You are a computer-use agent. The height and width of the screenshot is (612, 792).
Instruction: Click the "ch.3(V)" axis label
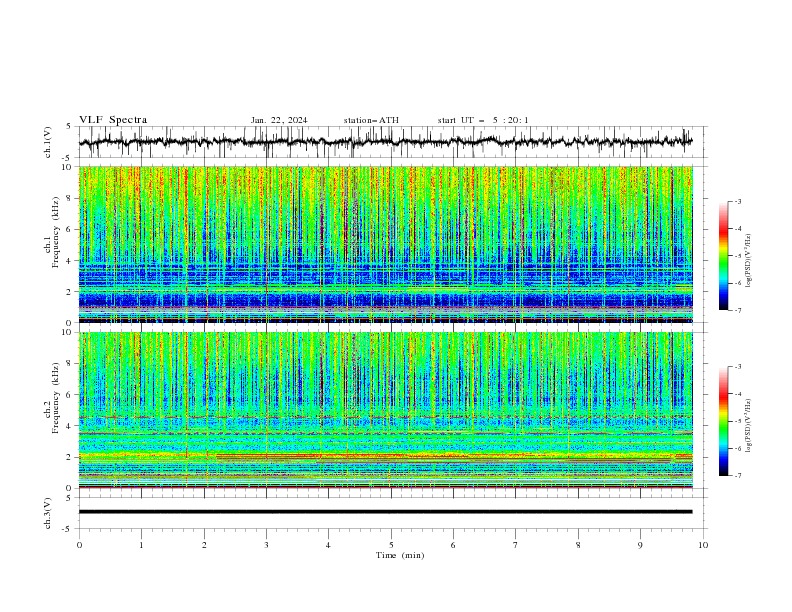pyautogui.click(x=48, y=513)
